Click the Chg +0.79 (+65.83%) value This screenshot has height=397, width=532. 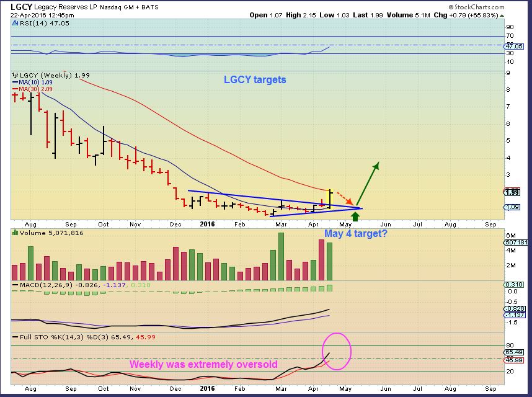click(x=466, y=16)
